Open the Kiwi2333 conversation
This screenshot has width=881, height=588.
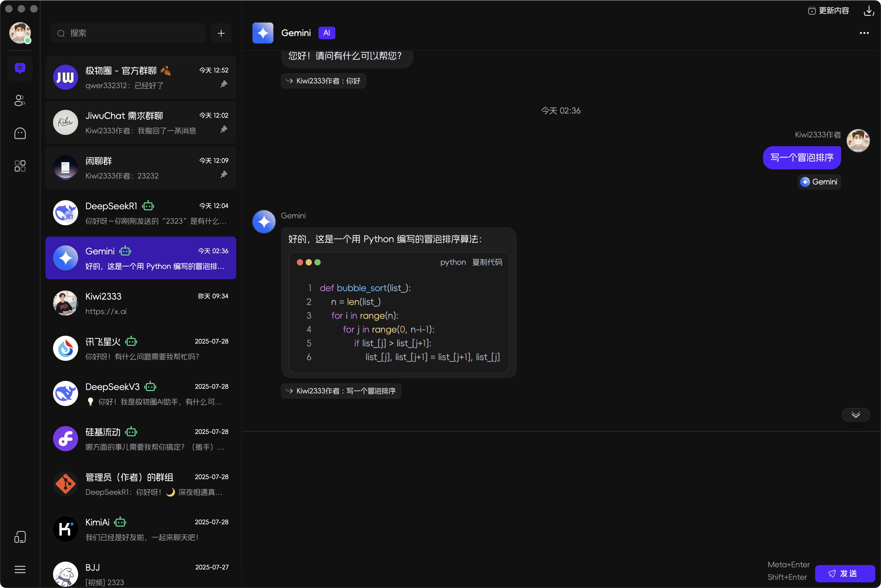(x=141, y=303)
